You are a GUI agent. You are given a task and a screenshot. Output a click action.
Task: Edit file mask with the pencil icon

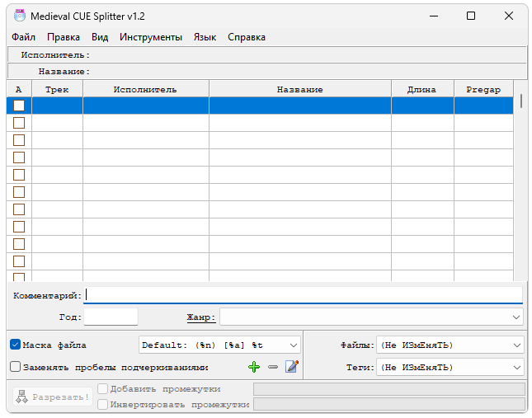tap(292, 366)
